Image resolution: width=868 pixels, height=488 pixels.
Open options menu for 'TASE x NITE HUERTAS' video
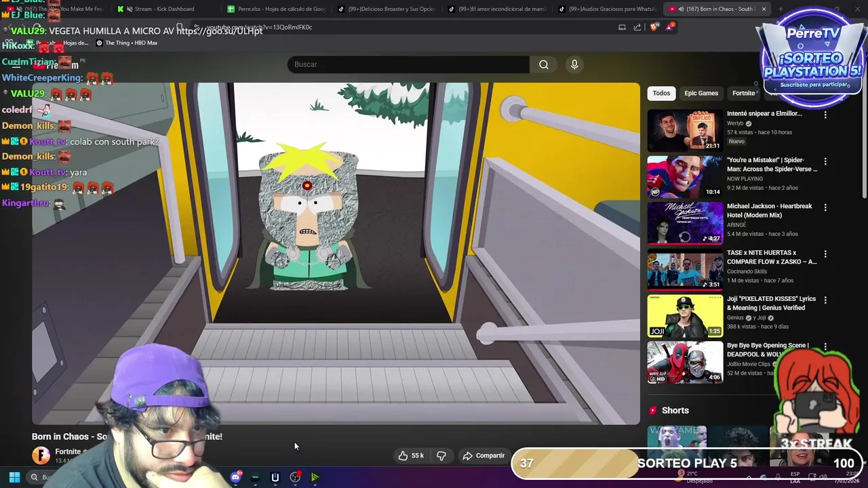click(825, 254)
